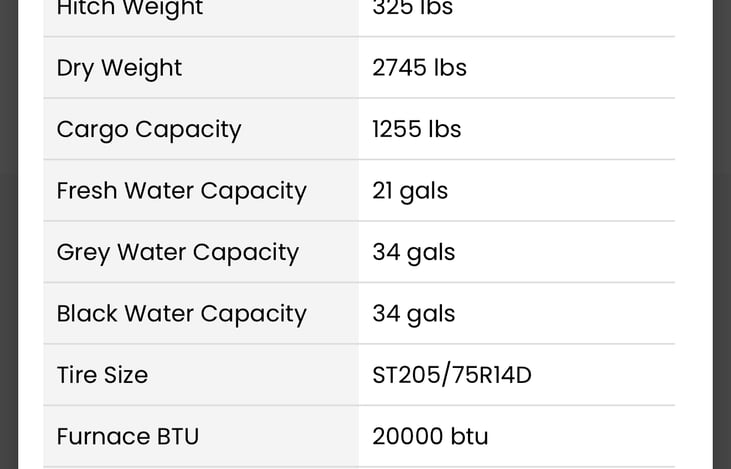Select the 20000 btu furnace value

(430, 437)
